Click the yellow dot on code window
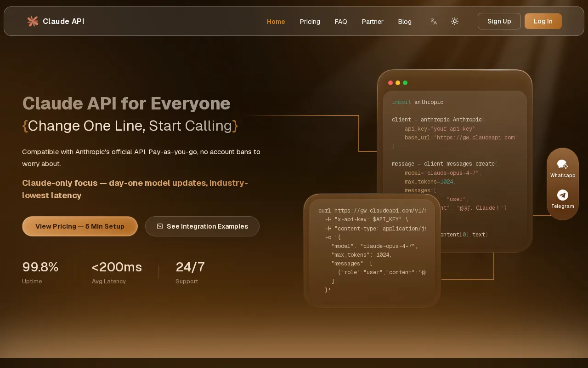 [x=398, y=83]
